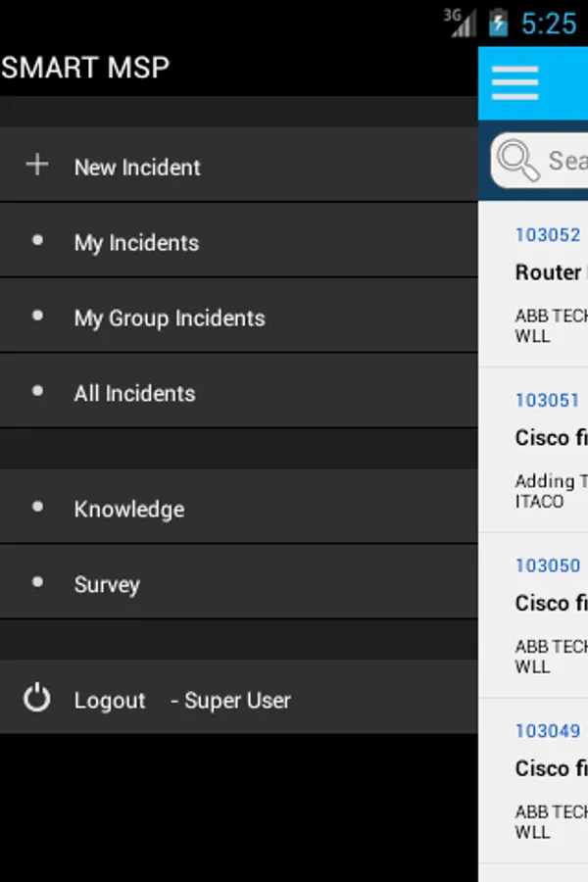The width and height of the screenshot is (588, 882).
Task: Open incident 103050 from the list
Action: coord(548,566)
